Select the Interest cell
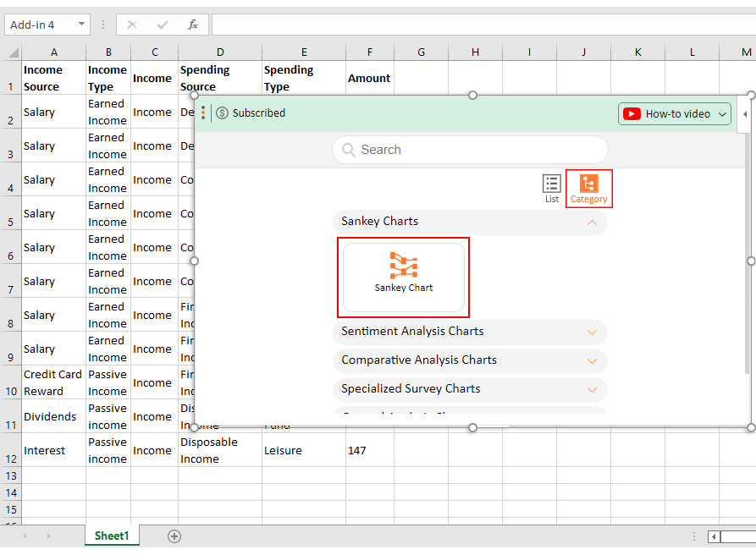 point(54,450)
